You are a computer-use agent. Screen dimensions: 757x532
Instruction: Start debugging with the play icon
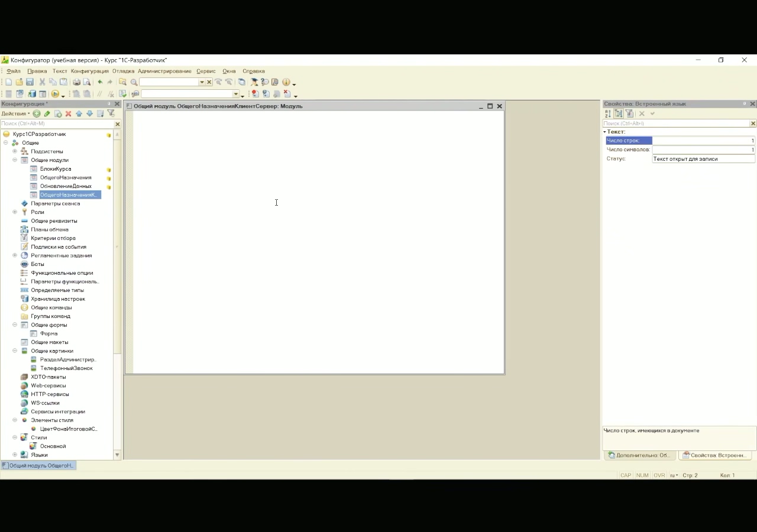tap(55, 94)
